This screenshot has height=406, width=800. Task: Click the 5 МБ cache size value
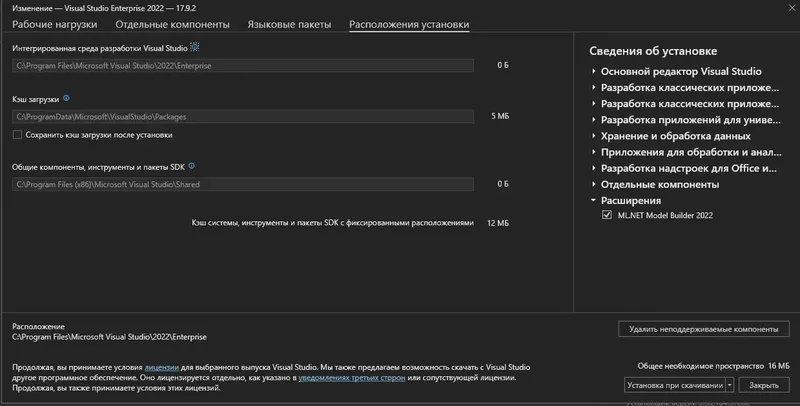coord(500,116)
